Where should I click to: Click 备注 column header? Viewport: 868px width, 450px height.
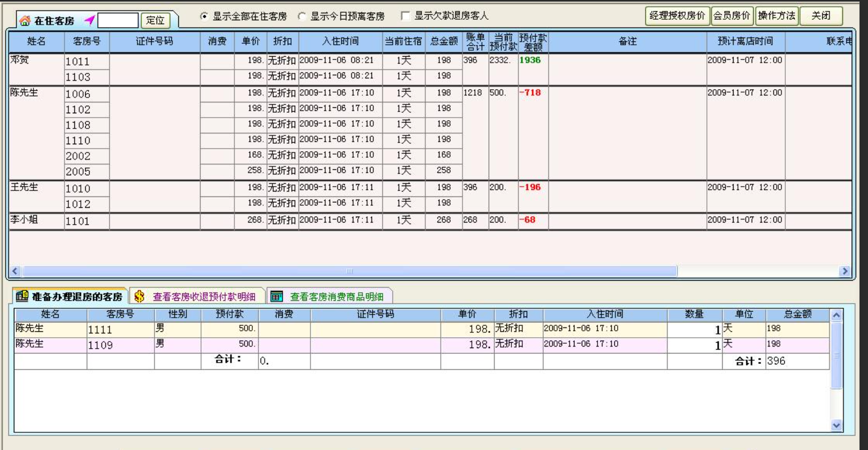(628, 41)
